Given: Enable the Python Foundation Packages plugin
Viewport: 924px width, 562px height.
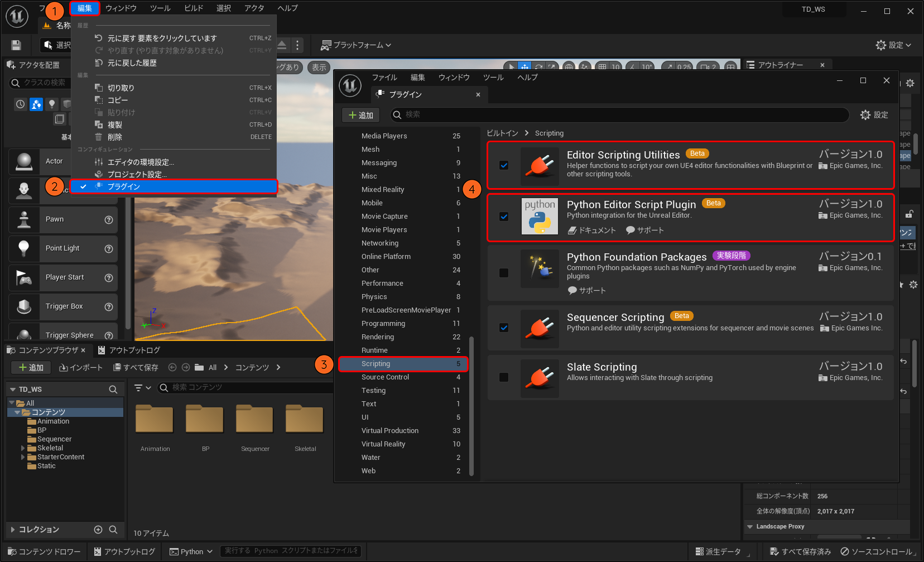Looking at the screenshot, I should (x=504, y=273).
